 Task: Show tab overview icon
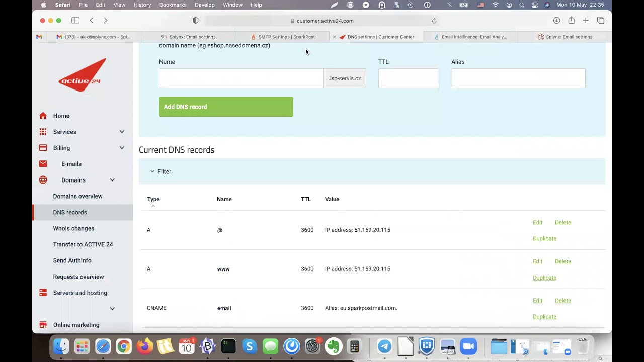pyautogui.click(x=600, y=21)
